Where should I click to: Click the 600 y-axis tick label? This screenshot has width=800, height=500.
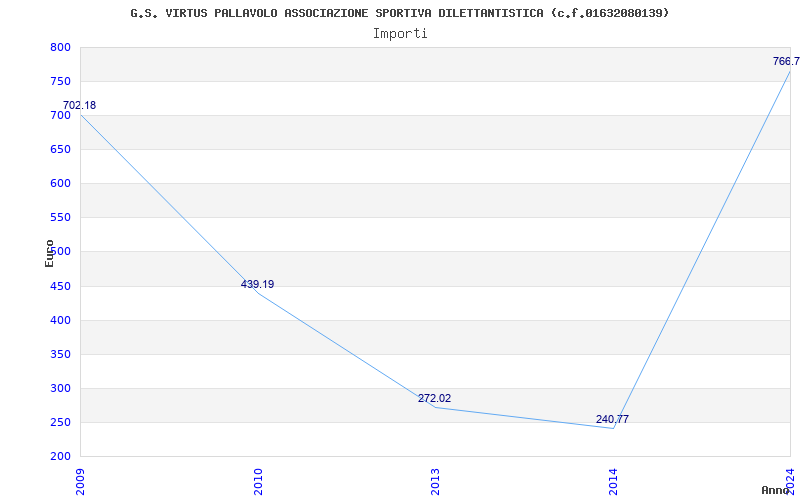click(60, 184)
